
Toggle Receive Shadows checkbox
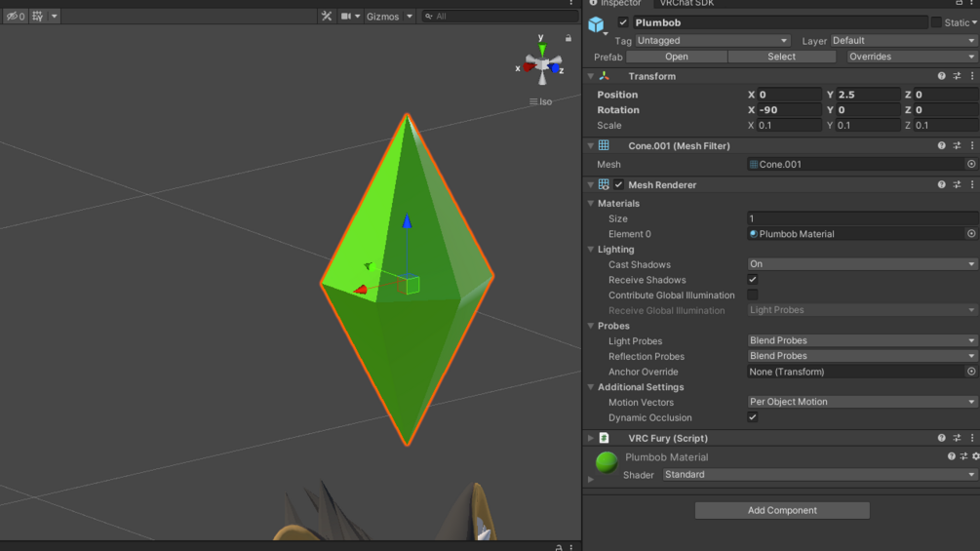click(x=753, y=280)
